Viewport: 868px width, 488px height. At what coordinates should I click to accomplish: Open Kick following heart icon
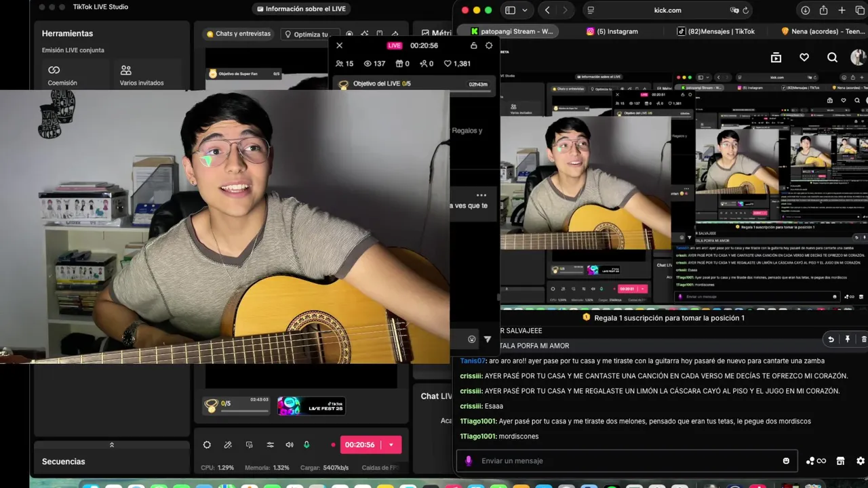click(x=804, y=58)
